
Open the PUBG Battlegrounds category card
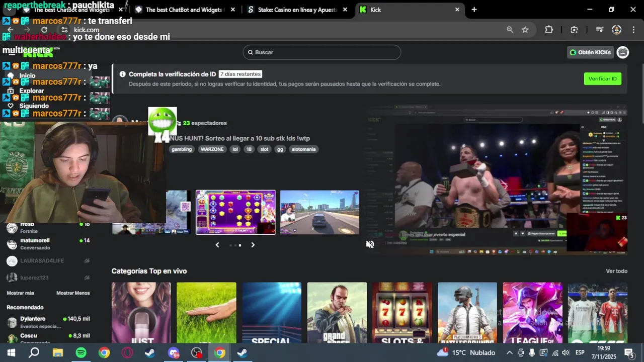(x=467, y=312)
